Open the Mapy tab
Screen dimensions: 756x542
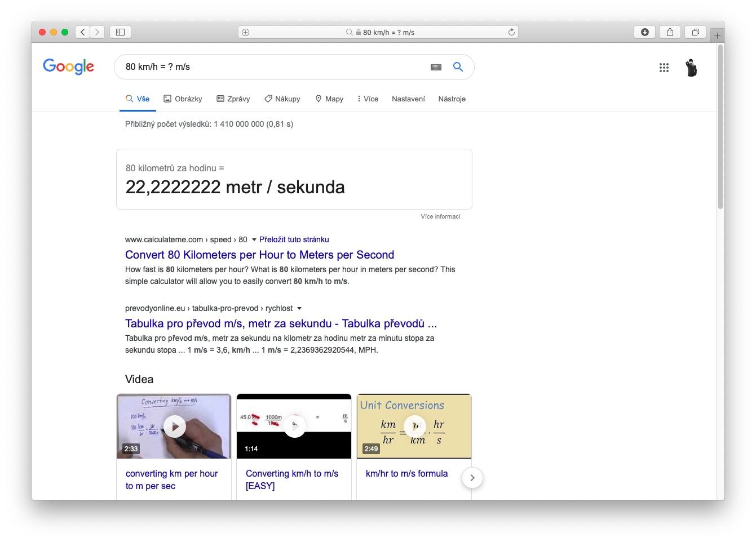pos(329,99)
